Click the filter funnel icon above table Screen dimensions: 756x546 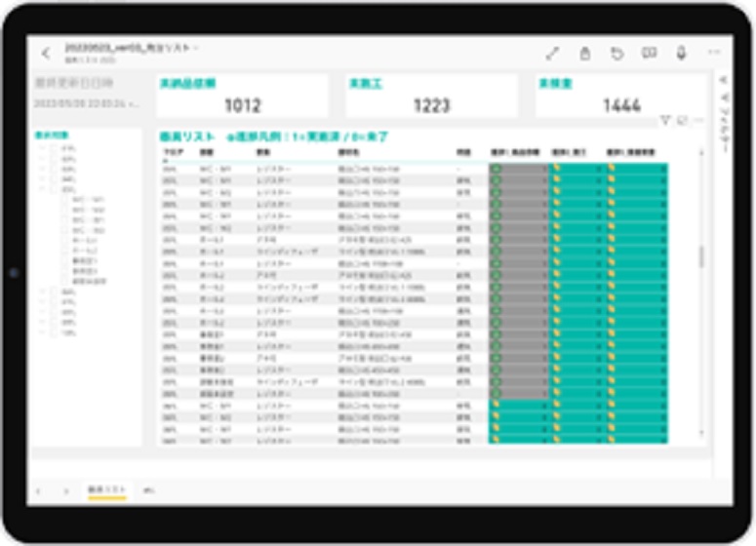tap(665, 121)
